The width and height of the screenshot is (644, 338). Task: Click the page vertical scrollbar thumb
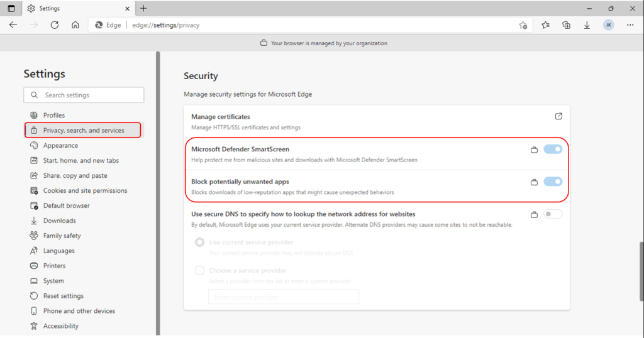click(641, 272)
